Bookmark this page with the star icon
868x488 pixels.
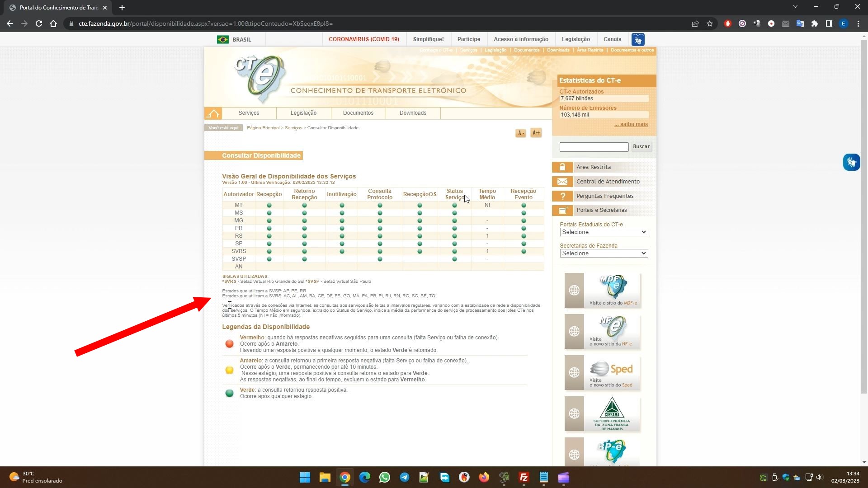[710, 23]
